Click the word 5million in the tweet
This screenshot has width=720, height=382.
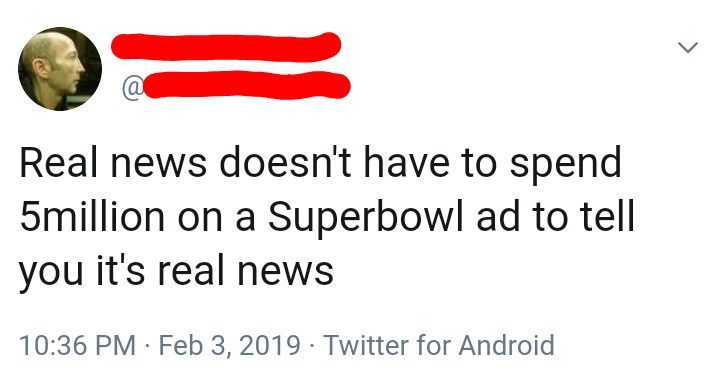click(x=92, y=217)
